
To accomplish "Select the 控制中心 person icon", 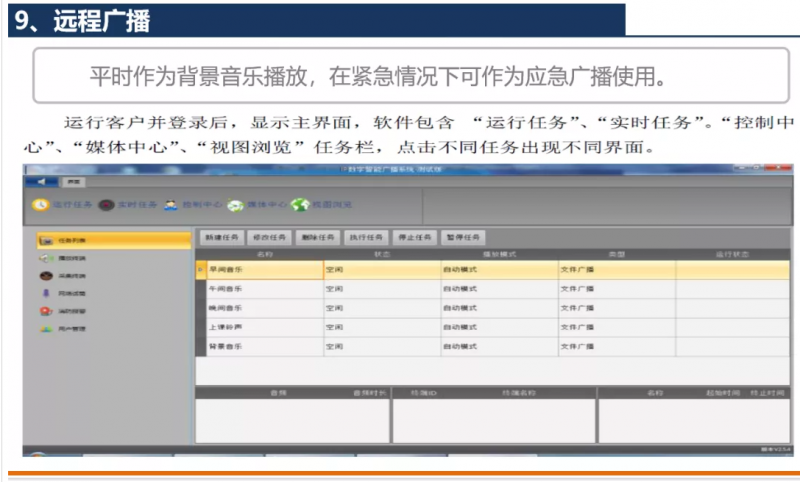I will [171, 205].
